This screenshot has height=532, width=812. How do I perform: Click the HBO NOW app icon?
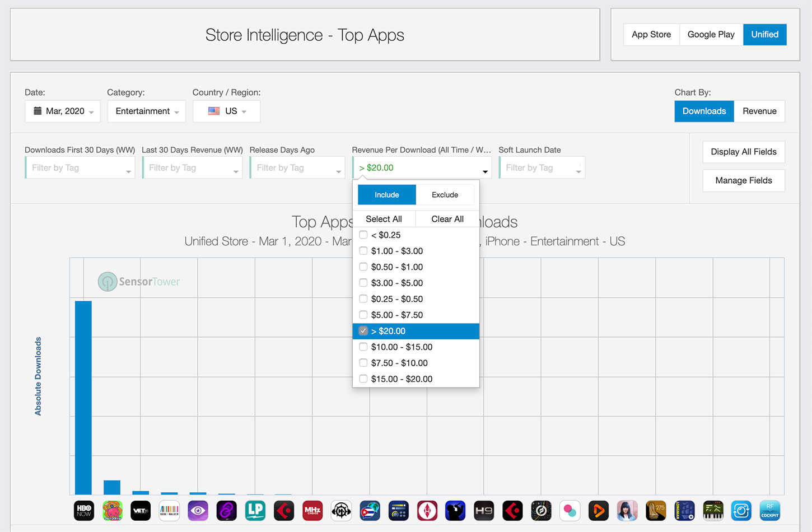point(84,511)
